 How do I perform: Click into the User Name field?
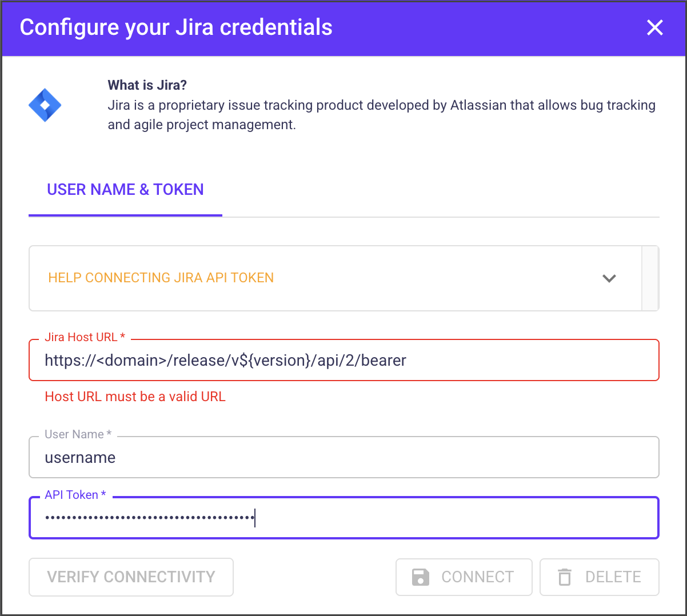343,458
